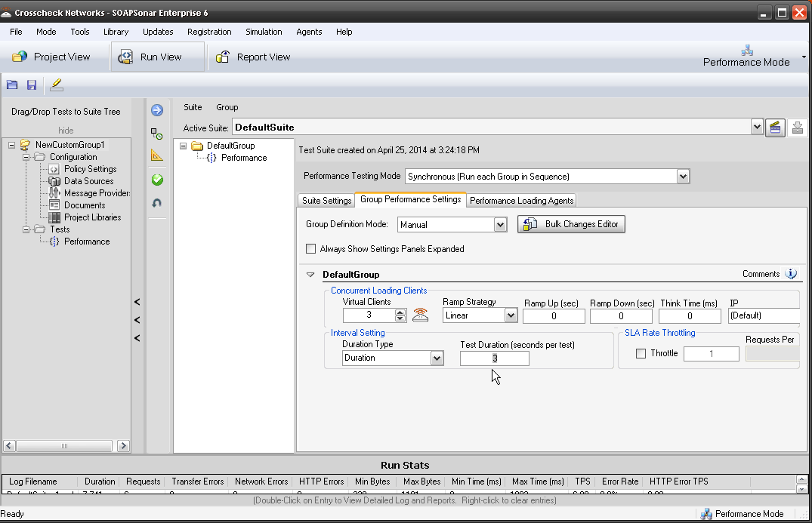Click the NewCustomGroup1 project icon
The height and width of the screenshot is (523, 812).
25,145
